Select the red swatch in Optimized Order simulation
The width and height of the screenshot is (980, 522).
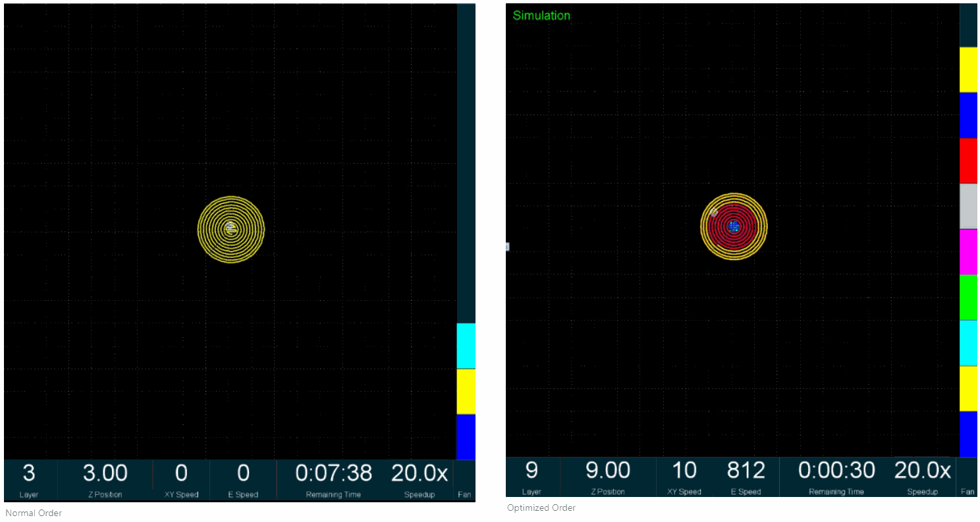pos(968,161)
